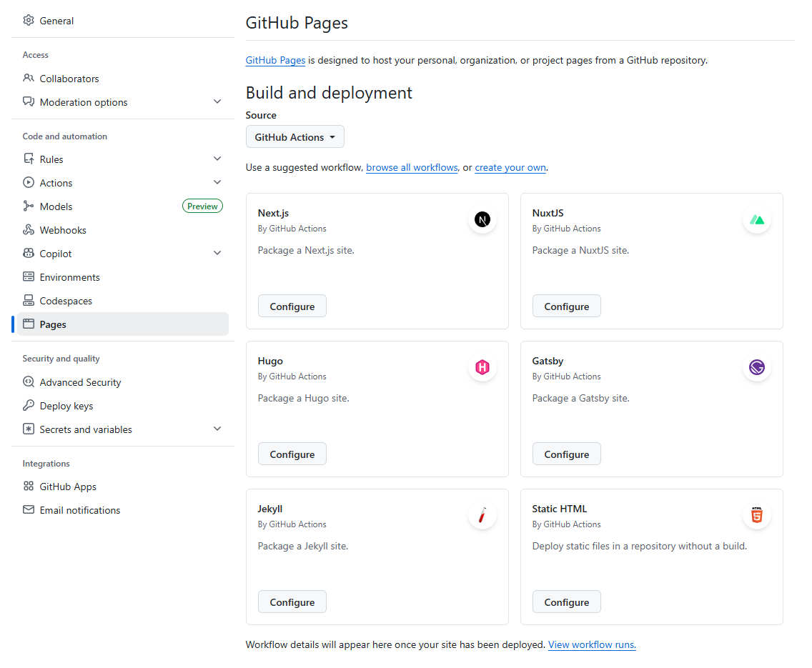Configure the Hugo workflow
812x668 pixels.
[292, 454]
